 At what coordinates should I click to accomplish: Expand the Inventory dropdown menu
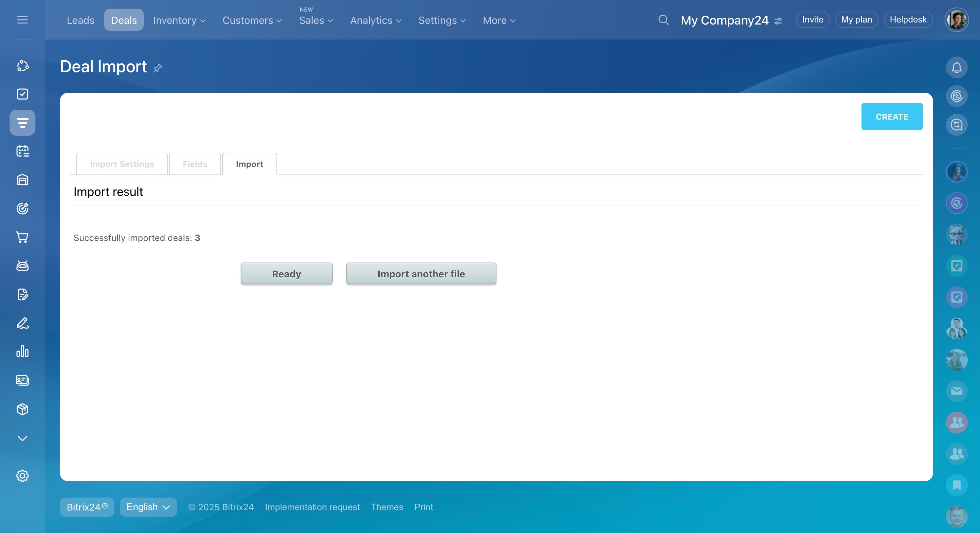click(179, 20)
